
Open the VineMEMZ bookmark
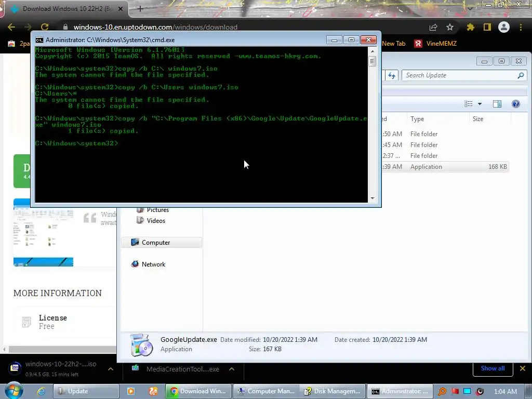[x=436, y=44]
